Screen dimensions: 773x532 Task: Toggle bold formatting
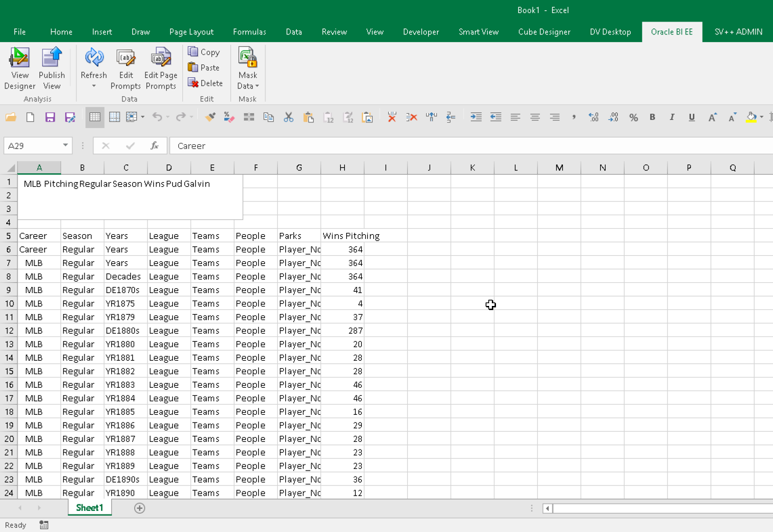tap(652, 117)
